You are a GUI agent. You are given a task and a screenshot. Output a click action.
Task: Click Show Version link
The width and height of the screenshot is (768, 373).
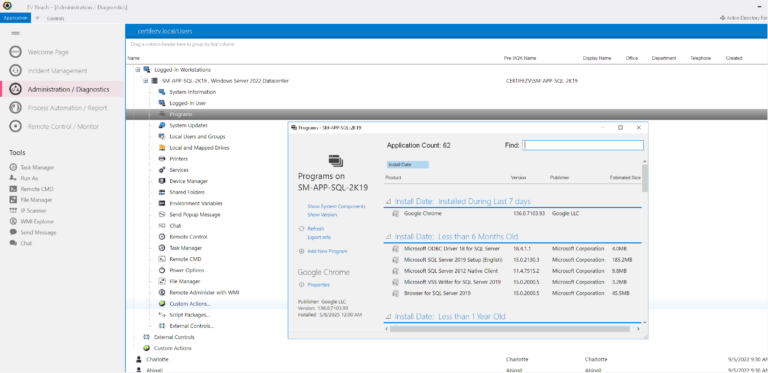tap(322, 215)
